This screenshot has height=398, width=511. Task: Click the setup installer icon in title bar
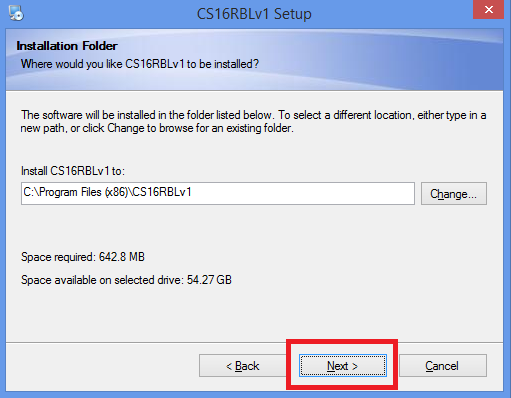[16, 13]
